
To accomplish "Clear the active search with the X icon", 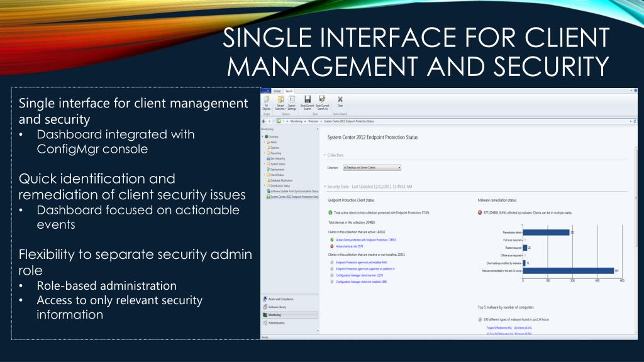I will [x=340, y=99].
